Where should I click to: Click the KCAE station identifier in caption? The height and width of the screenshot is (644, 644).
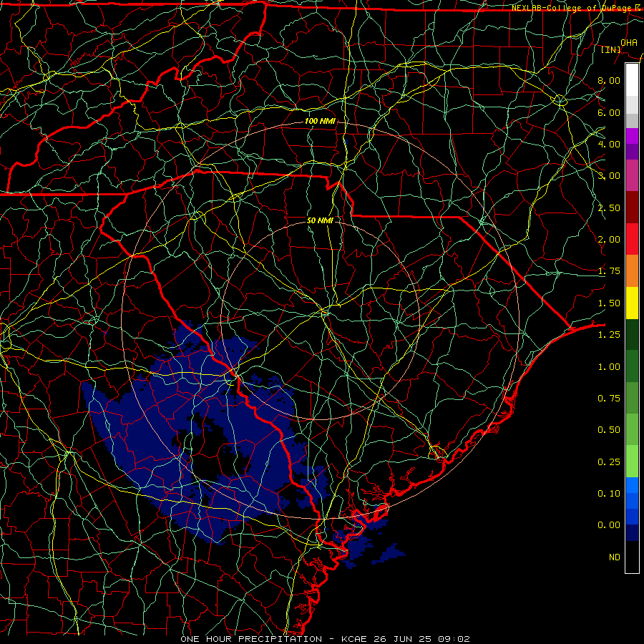(354, 639)
